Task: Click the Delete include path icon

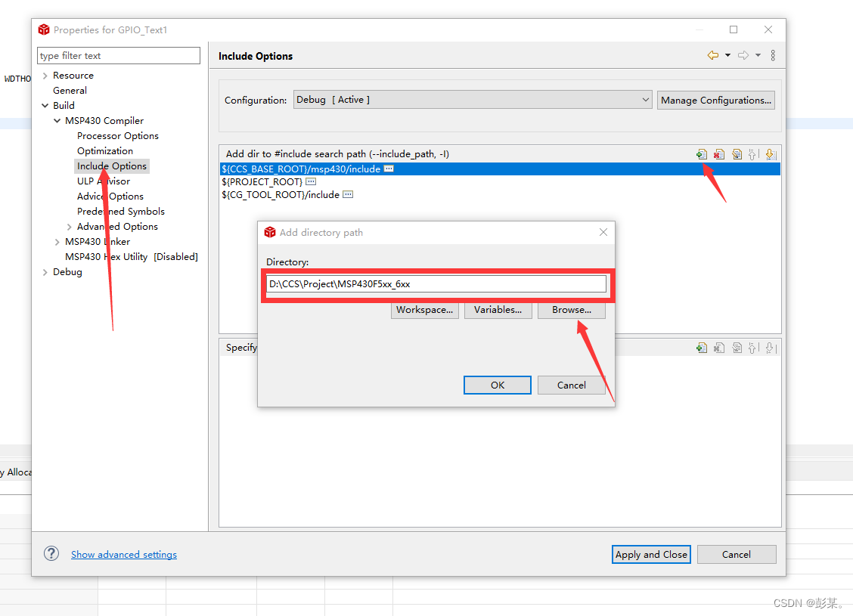Action: point(719,154)
